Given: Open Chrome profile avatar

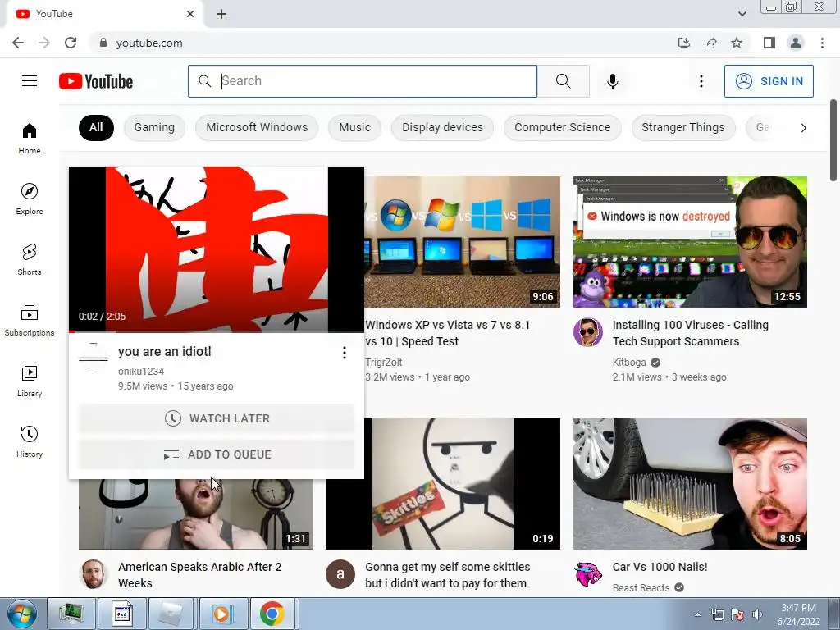Looking at the screenshot, I should click(x=796, y=43).
